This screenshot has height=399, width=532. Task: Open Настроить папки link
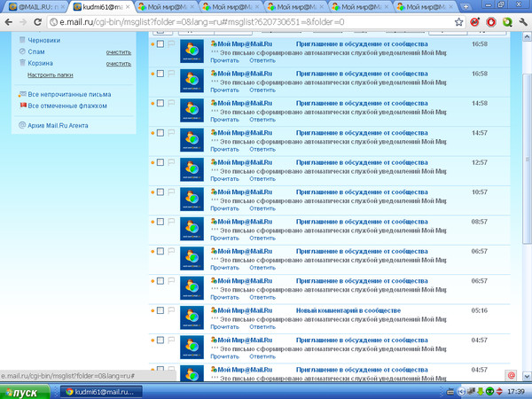[51, 75]
